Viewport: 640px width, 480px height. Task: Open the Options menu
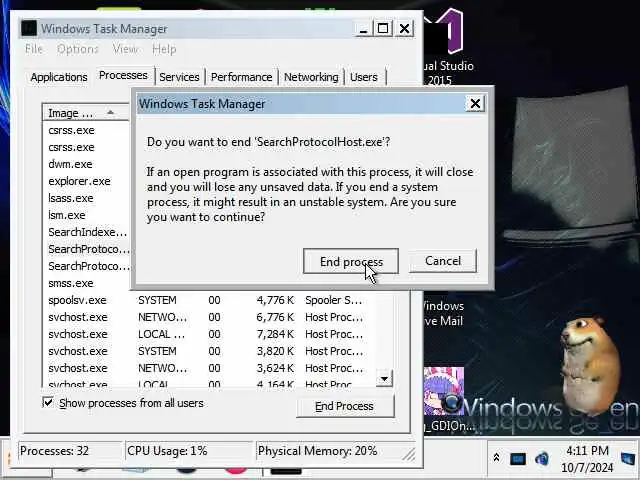click(78, 49)
